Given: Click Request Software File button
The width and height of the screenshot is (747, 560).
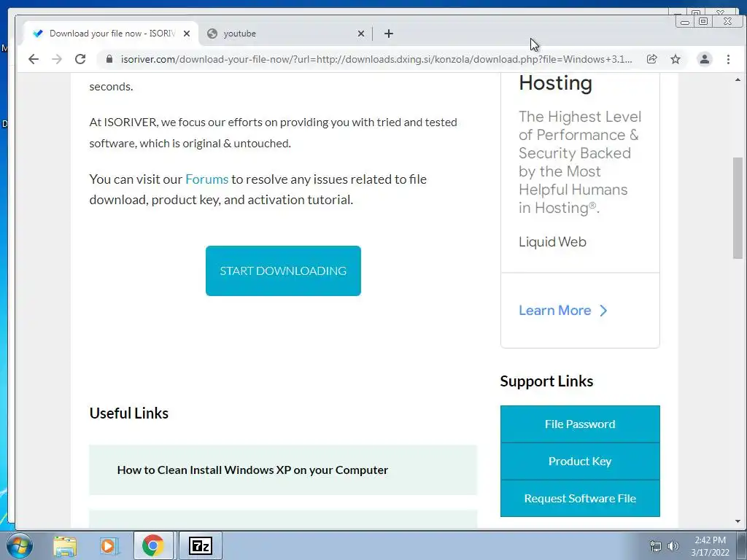Looking at the screenshot, I should click(580, 498).
